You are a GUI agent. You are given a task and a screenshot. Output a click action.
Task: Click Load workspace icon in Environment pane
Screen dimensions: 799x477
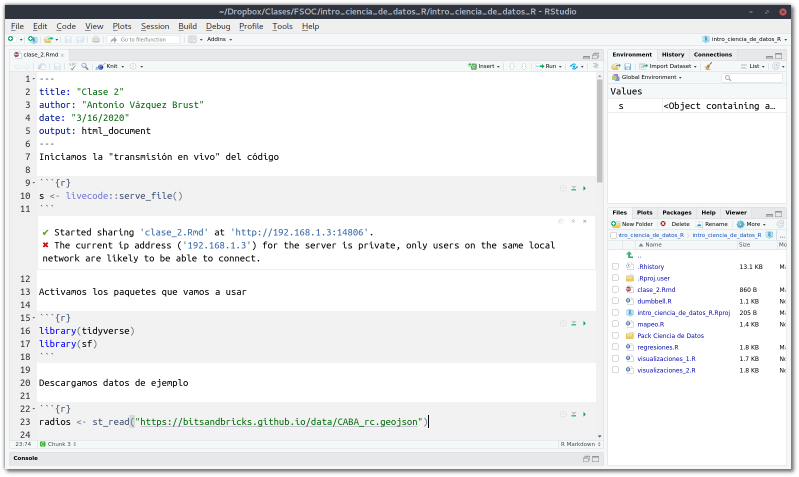click(x=616, y=66)
